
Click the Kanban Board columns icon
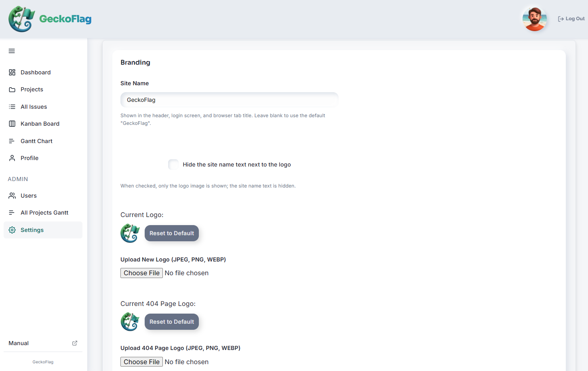click(12, 124)
